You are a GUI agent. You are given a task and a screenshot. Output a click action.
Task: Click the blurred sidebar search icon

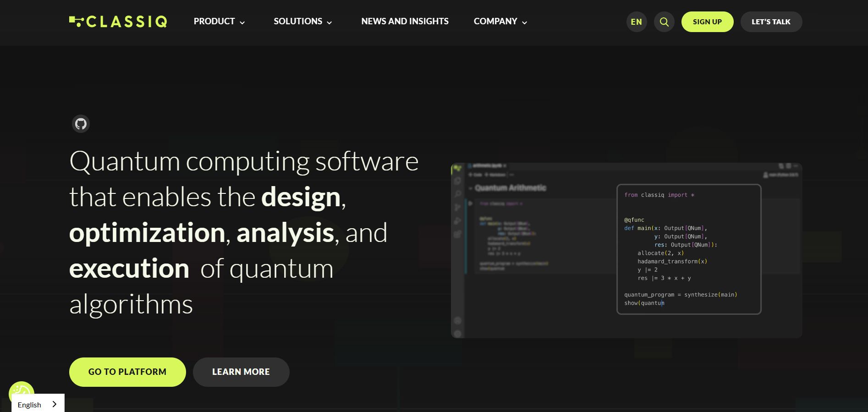point(457,194)
